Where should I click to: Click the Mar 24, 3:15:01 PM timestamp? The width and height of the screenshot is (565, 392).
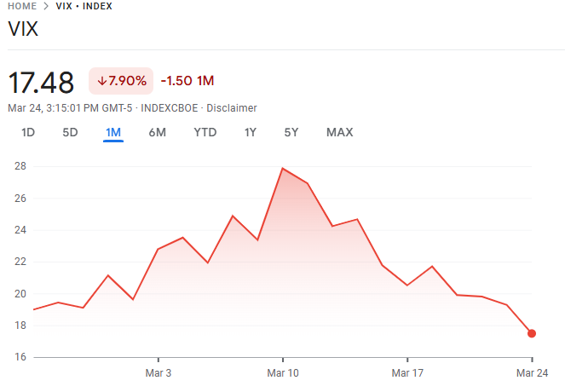[x=70, y=107]
